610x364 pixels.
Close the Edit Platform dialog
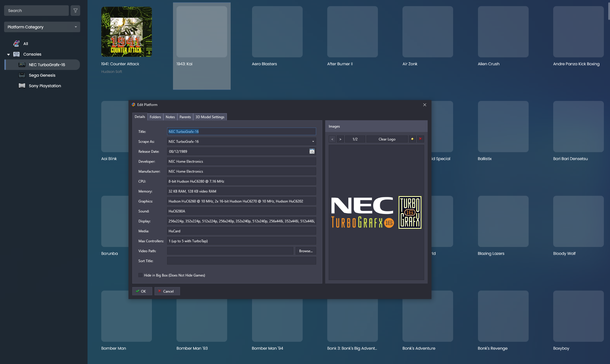click(425, 105)
